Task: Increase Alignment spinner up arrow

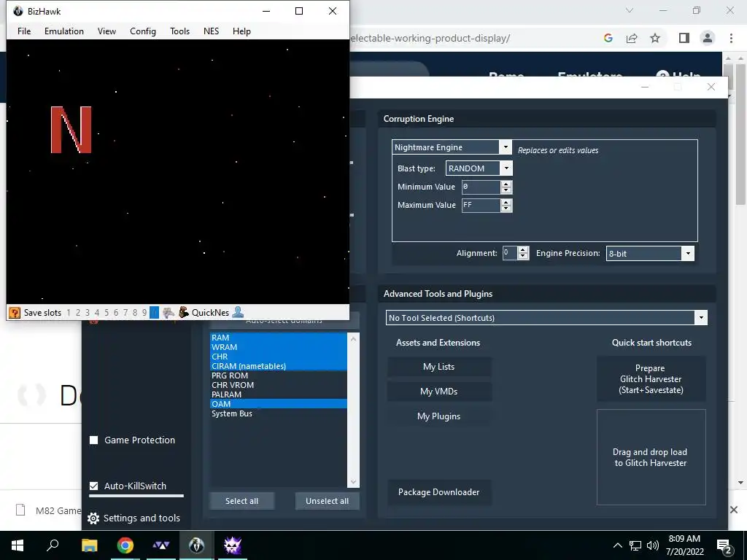Action: (x=523, y=249)
